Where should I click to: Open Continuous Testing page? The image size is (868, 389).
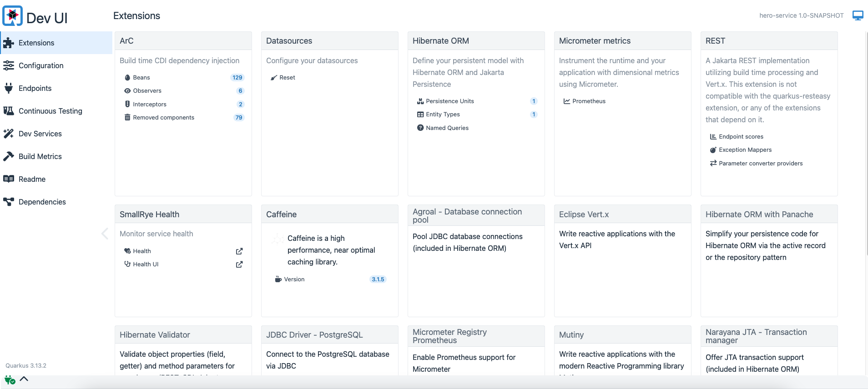pyautogui.click(x=56, y=111)
